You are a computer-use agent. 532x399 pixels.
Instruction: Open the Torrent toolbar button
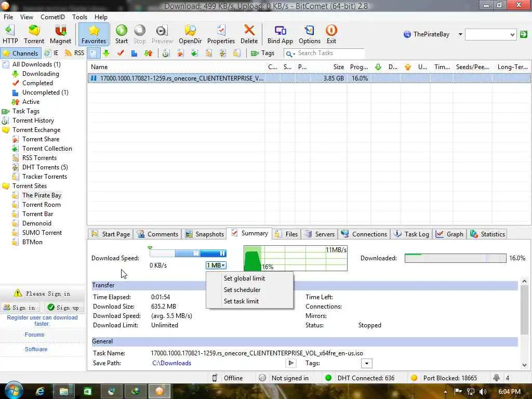(34, 34)
